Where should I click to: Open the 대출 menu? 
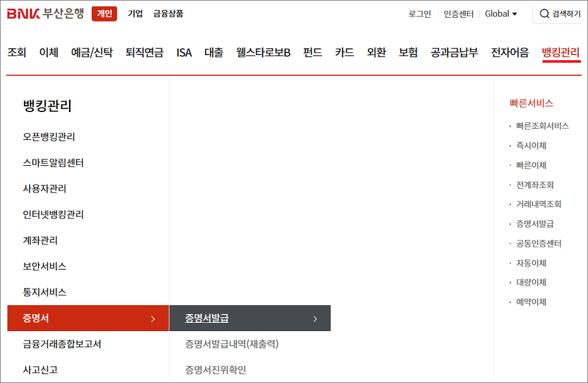214,52
